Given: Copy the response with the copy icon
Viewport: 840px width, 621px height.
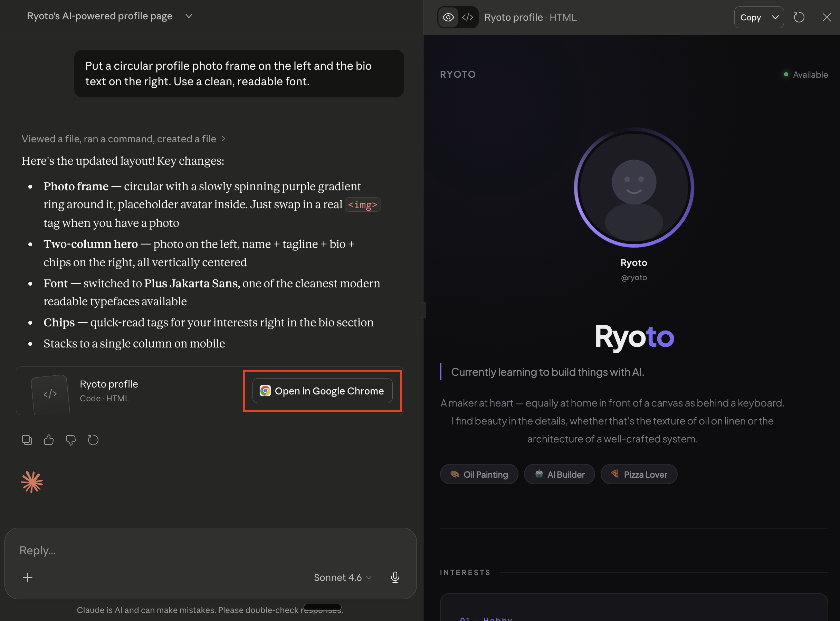Looking at the screenshot, I should (x=27, y=440).
